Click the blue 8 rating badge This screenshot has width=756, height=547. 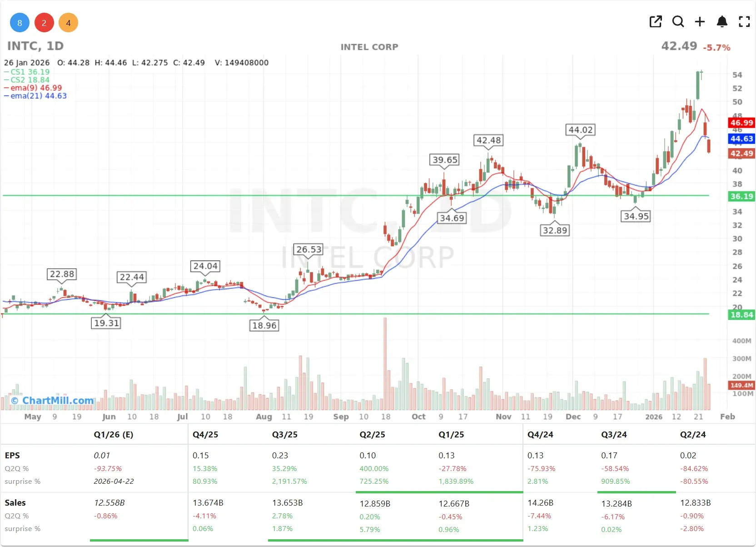click(x=19, y=22)
